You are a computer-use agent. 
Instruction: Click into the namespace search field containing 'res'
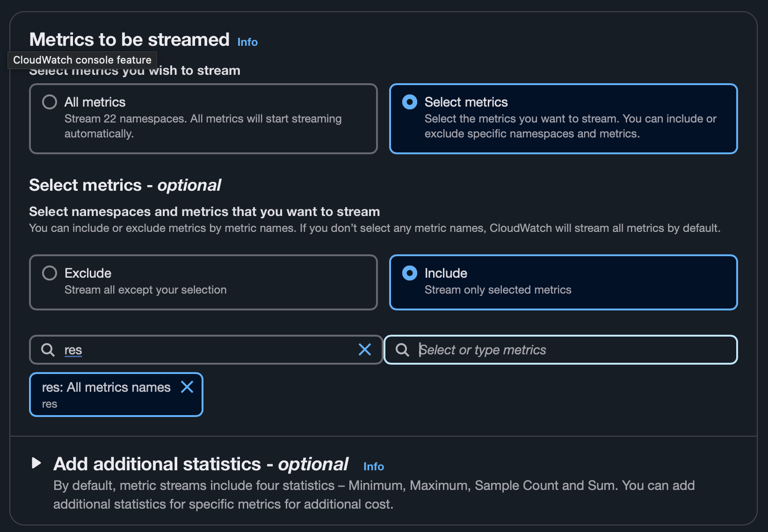point(206,350)
